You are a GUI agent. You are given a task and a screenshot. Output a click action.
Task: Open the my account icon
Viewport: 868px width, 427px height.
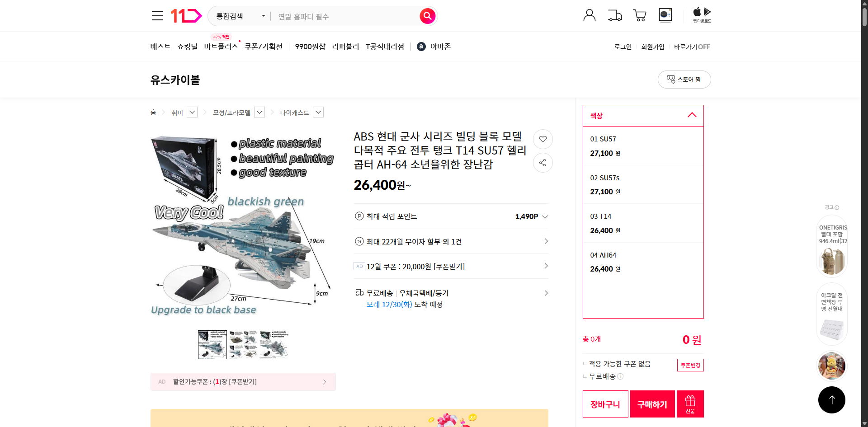(589, 15)
